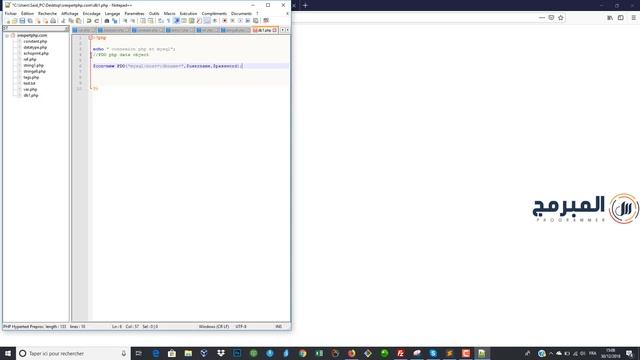Open the Documents menu
The height and width of the screenshot is (360, 640).
241,13
